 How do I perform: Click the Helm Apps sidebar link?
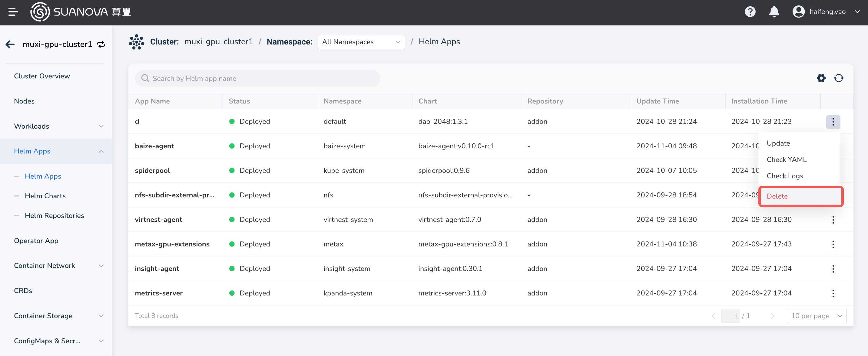[43, 176]
